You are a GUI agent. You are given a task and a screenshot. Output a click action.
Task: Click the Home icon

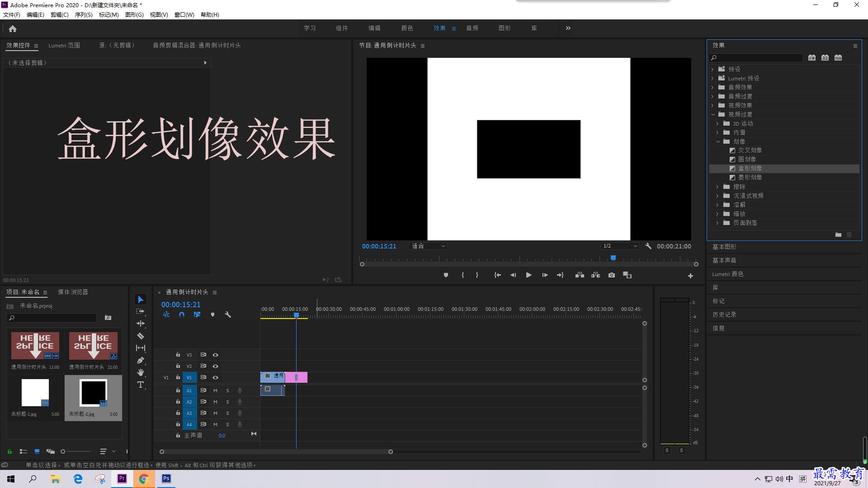click(x=13, y=28)
